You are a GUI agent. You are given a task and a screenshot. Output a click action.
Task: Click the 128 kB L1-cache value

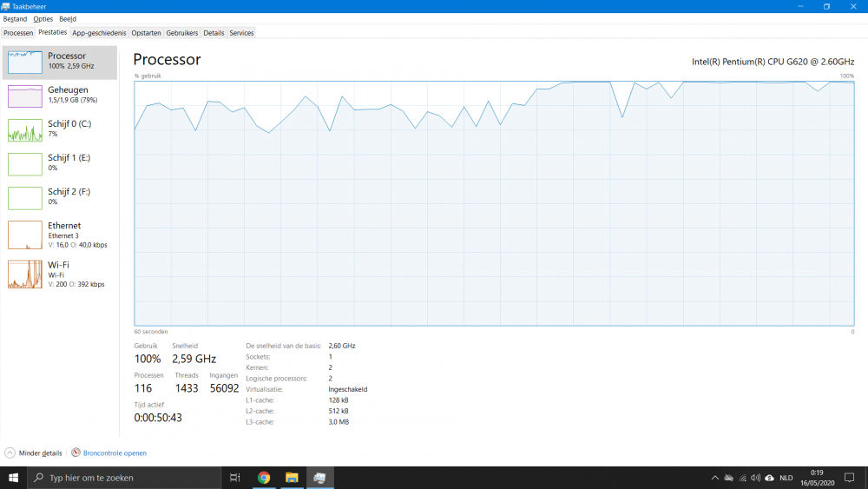coord(339,400)
